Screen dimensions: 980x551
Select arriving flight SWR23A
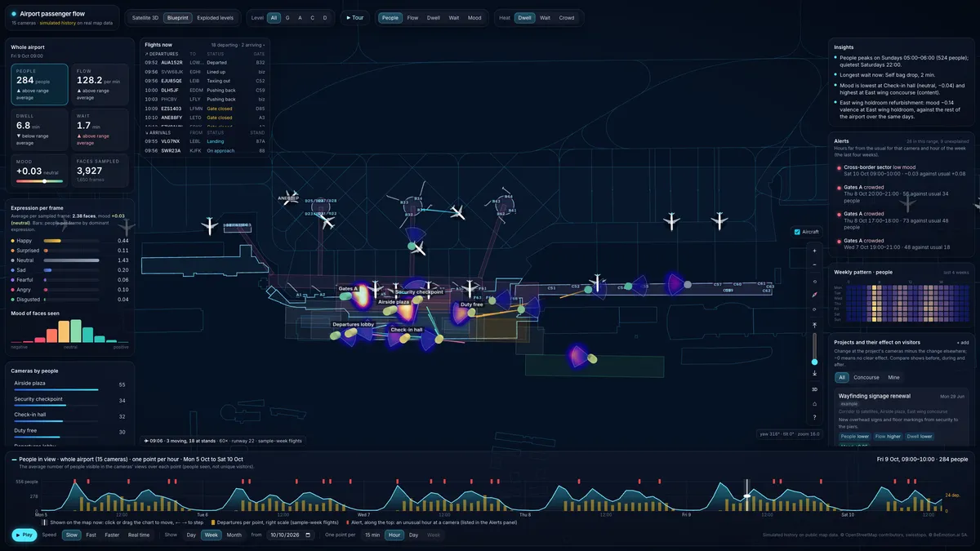(x=205, y=150)
